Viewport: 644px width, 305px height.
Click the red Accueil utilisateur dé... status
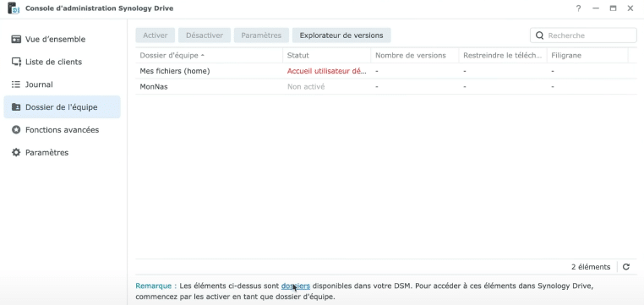pos(326,71)
